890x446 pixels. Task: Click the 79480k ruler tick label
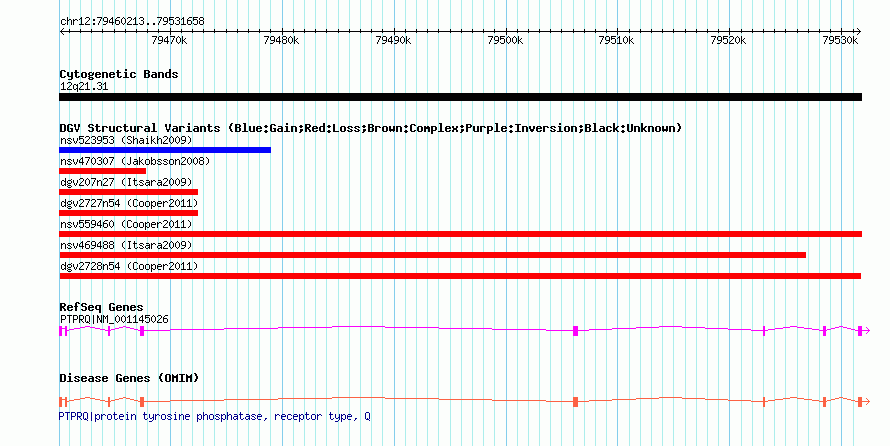281,40
